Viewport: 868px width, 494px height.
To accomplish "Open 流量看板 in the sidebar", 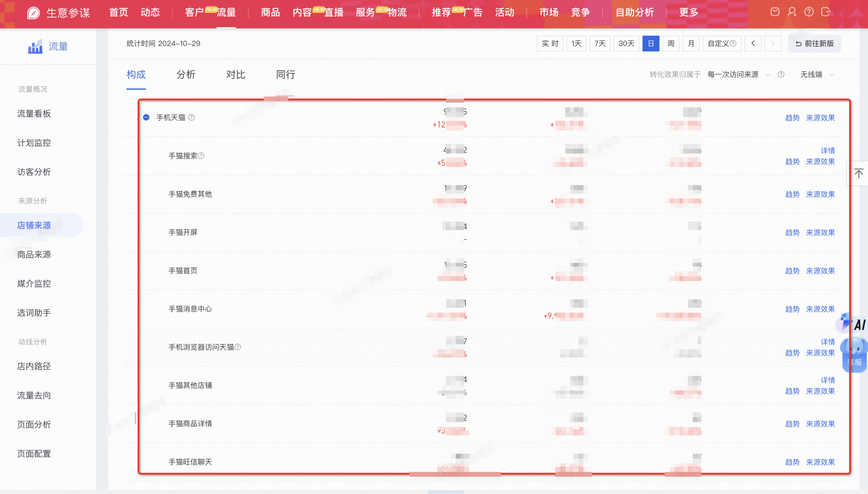I will [x=34, y=114].
